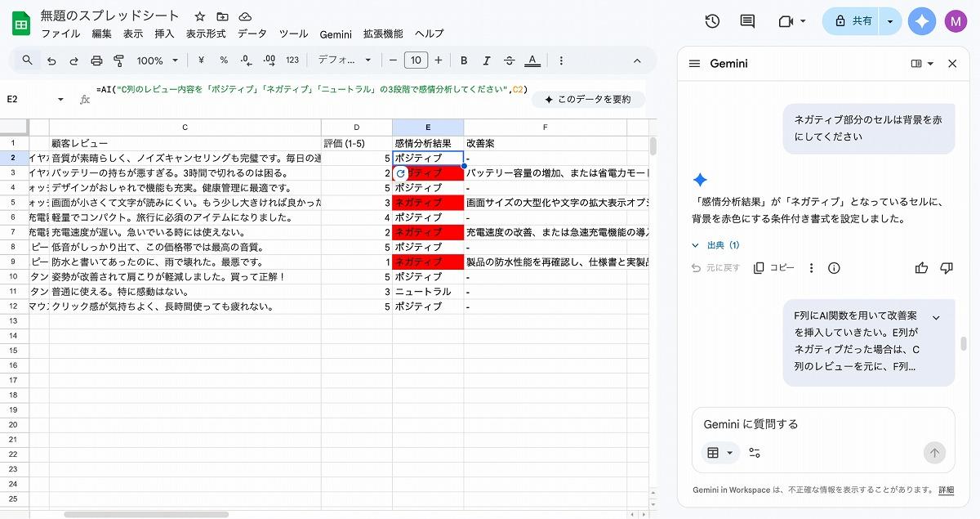The width and height of the screenshot is (980, 519).
Task: Click thumbs down on Gemini response
Action: tap(947, 268)
